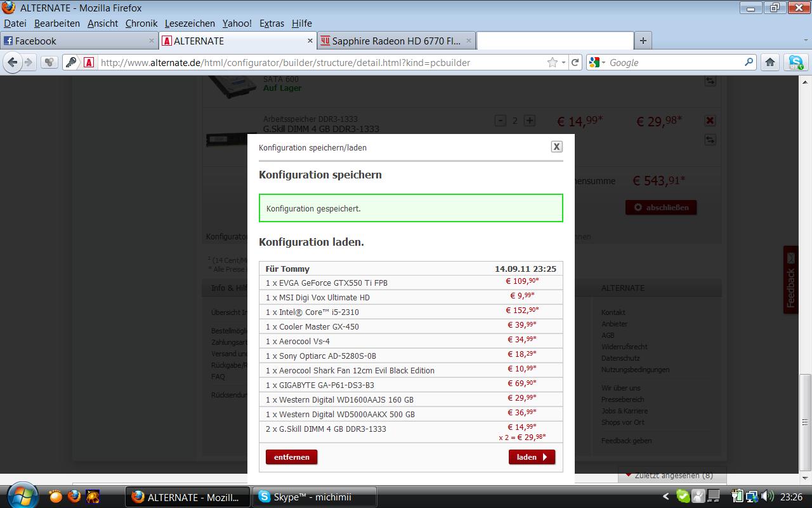Open the Feedback geben link

626,441
